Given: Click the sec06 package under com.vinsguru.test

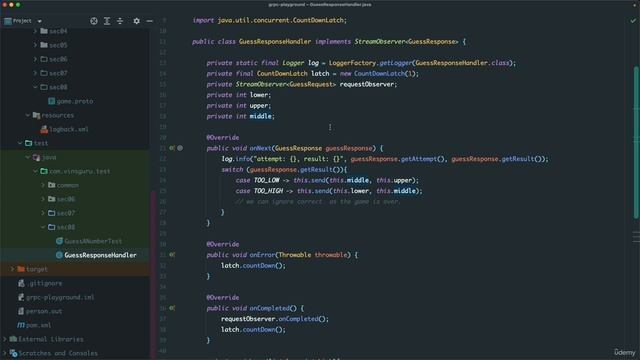Looking at the screenshot, I should pos(62,199).
